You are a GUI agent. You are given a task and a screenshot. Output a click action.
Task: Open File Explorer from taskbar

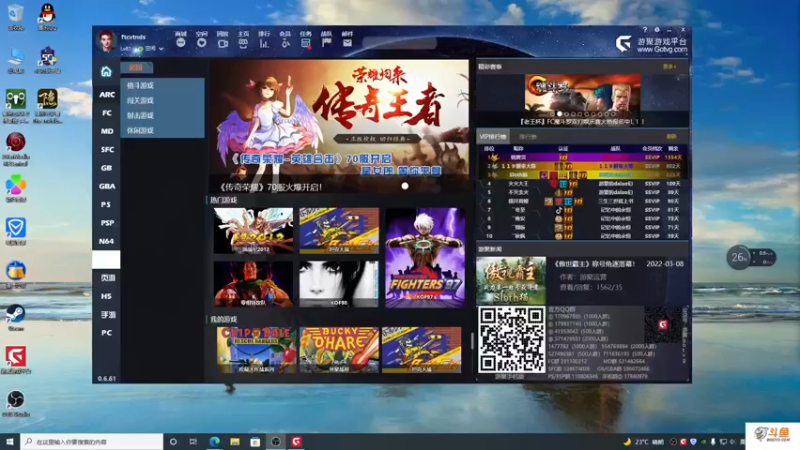click(235, 441)
